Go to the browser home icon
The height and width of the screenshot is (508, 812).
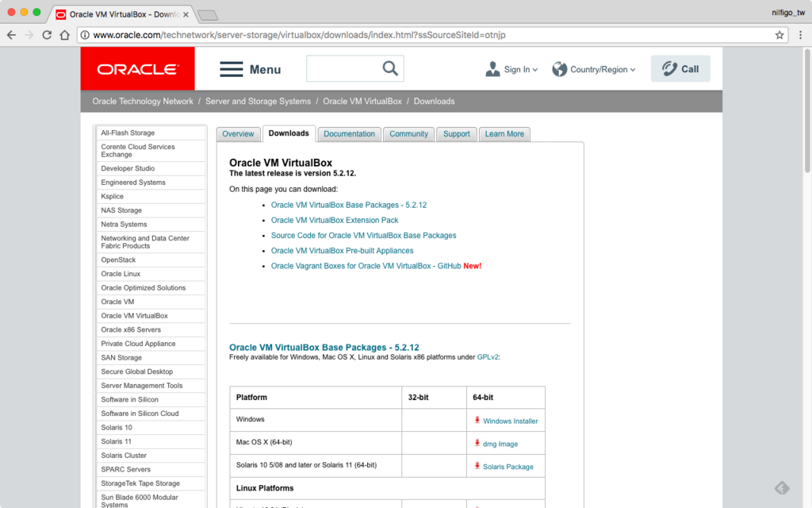(65, 35)
